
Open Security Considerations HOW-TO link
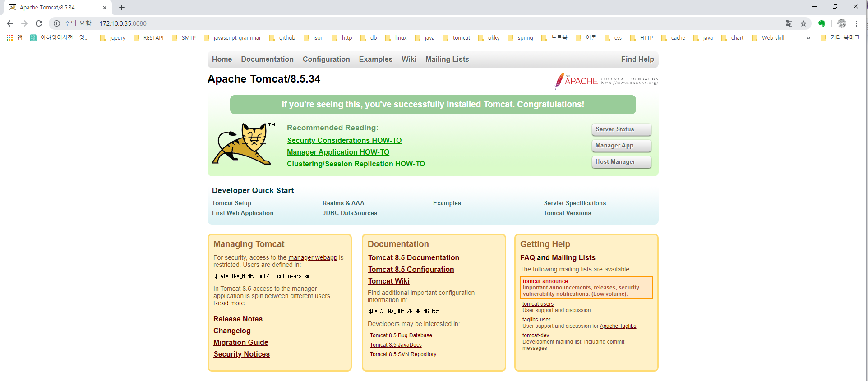(x=344, y=141)
